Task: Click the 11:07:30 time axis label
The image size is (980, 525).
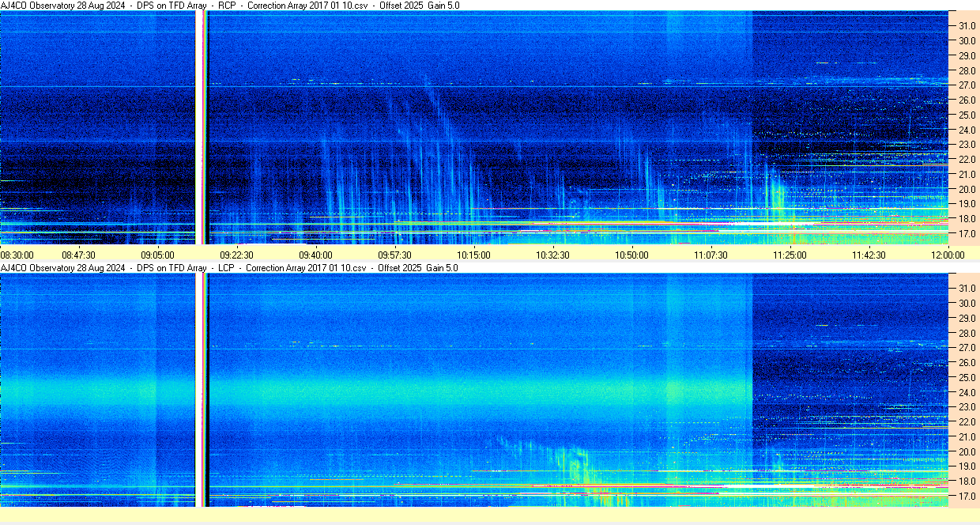Action: pos(711,255)
